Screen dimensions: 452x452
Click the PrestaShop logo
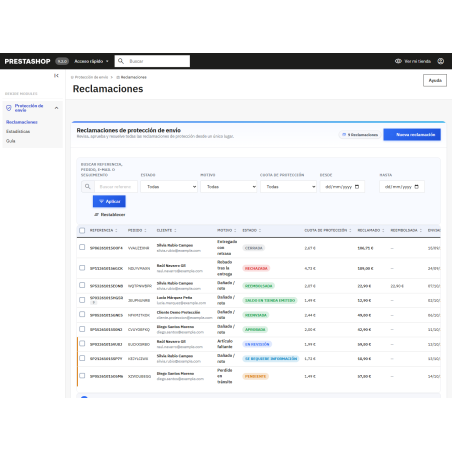coord(27,61)
